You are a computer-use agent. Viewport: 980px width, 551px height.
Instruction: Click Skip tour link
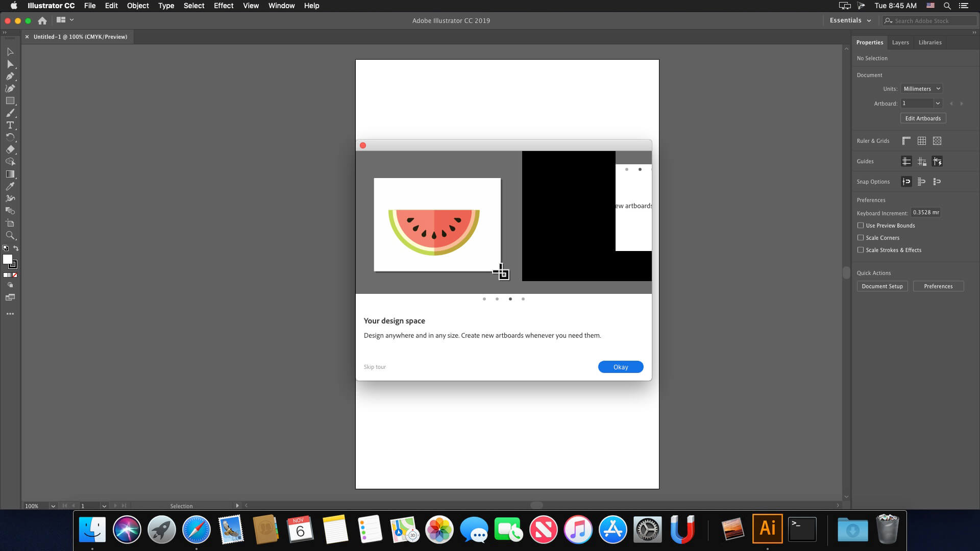(375, 367)
